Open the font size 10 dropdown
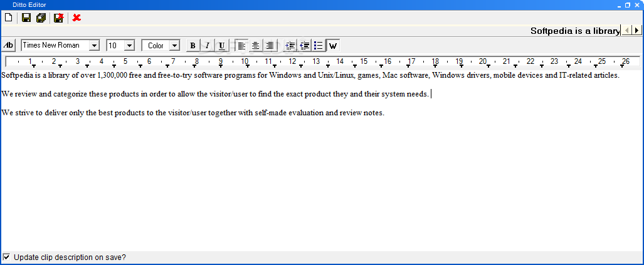The image size is (644, 265). pyautogui.click(x=129, y=46)
